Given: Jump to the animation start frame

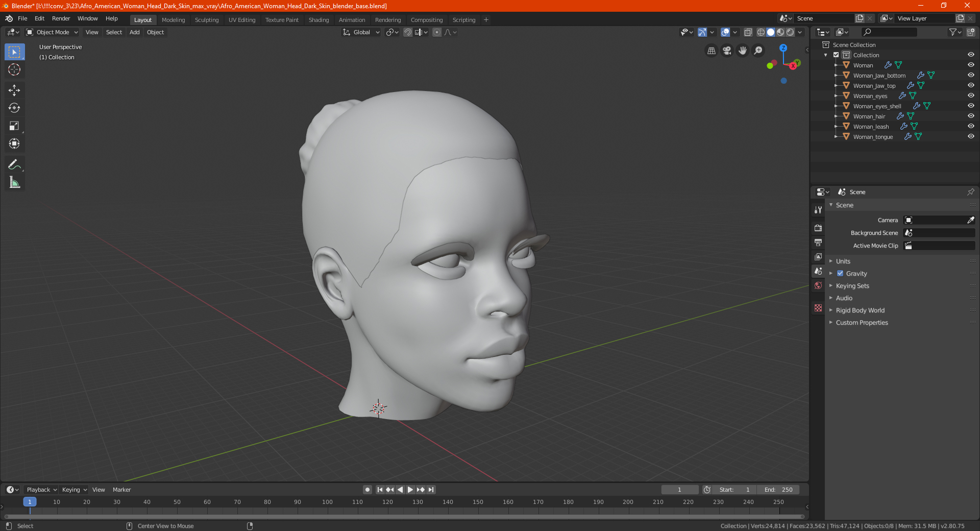Looking at the screenshot, I should point(380,490).
